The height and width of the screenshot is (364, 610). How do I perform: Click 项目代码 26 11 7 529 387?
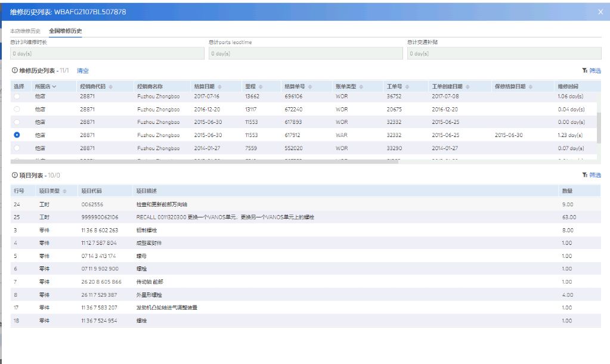click(99, 295)
